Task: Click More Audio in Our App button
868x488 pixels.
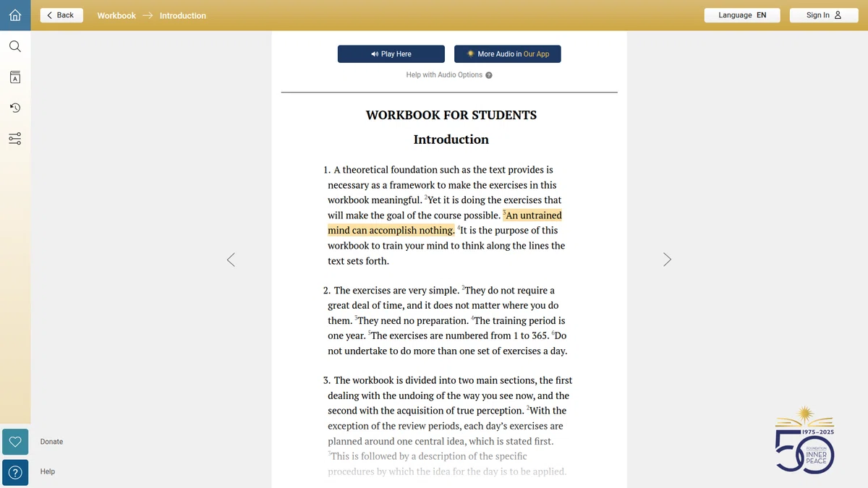Action: [x=508, y=54]
